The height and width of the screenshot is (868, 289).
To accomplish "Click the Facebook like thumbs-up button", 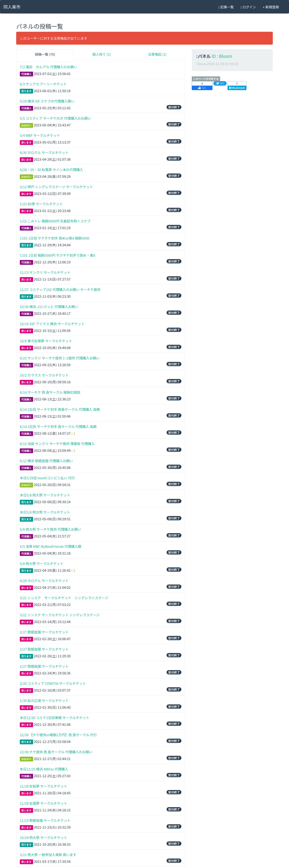I will 202,88.
